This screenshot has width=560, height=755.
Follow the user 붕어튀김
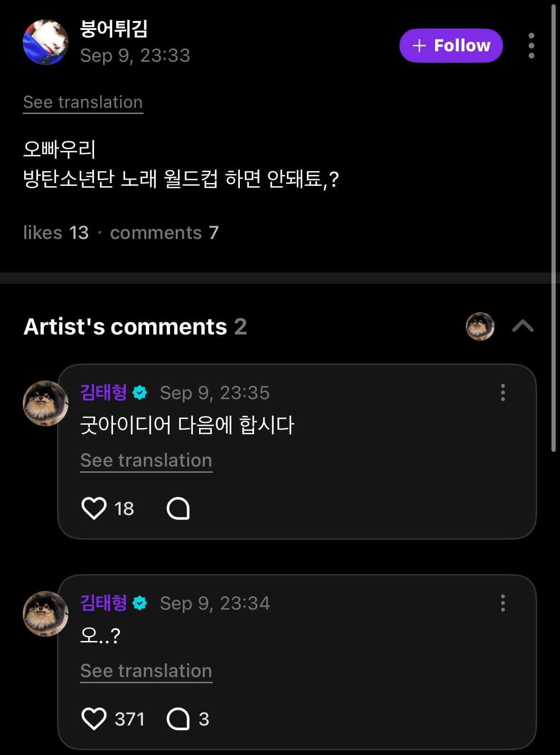[451, 46]
